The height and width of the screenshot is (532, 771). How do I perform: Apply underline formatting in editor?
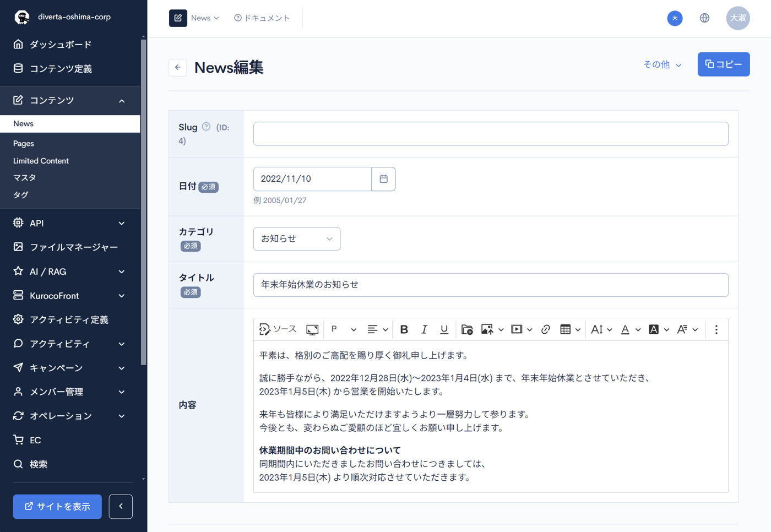pyautogui.click(x=444, y=329)
